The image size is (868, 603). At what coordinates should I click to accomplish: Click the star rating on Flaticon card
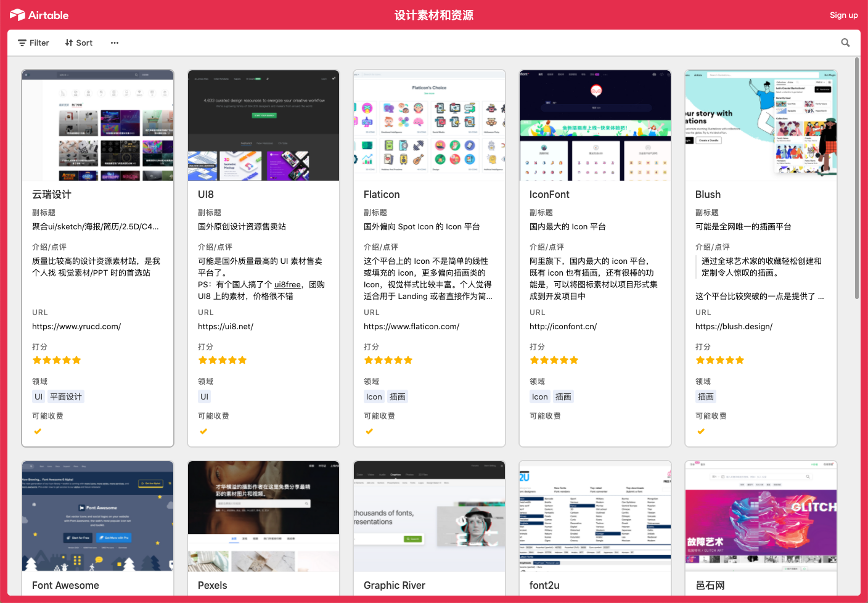(388, 360)
